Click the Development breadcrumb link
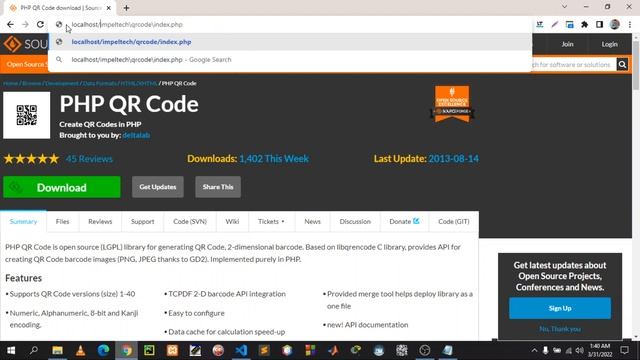This screenshot has height=360, width=640. 62,83
